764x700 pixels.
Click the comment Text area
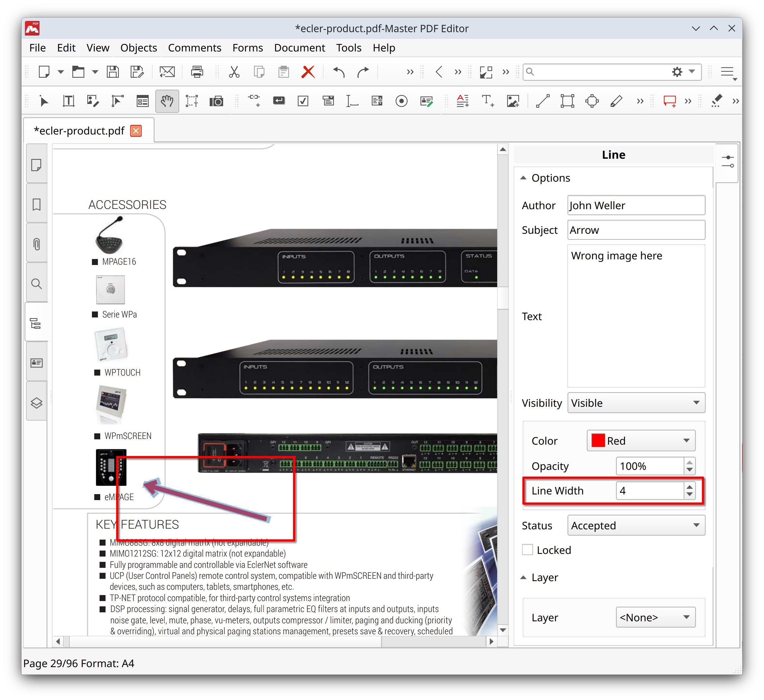(636, 316)
